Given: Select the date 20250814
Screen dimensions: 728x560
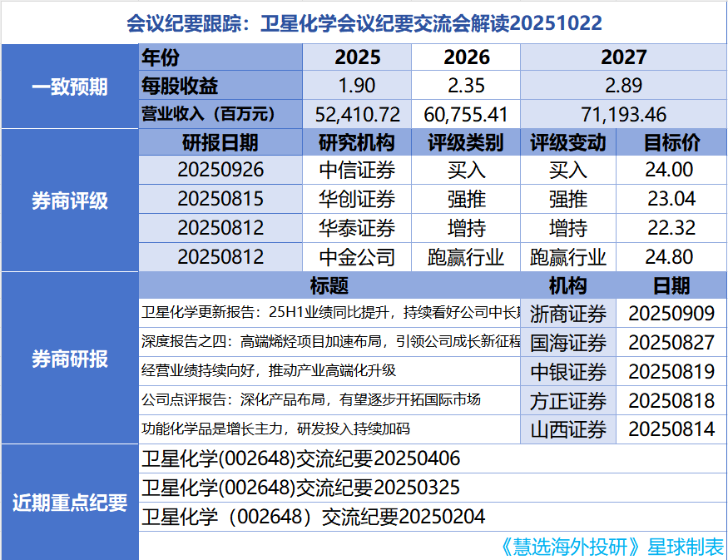Looking at the screenshot, I should [671, 429].
